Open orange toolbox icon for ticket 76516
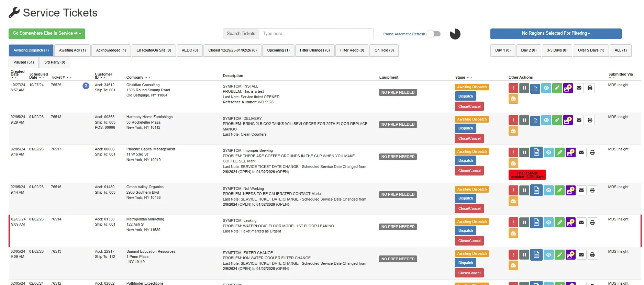Viewport: 644px width, 285px height. click(513, 201)
